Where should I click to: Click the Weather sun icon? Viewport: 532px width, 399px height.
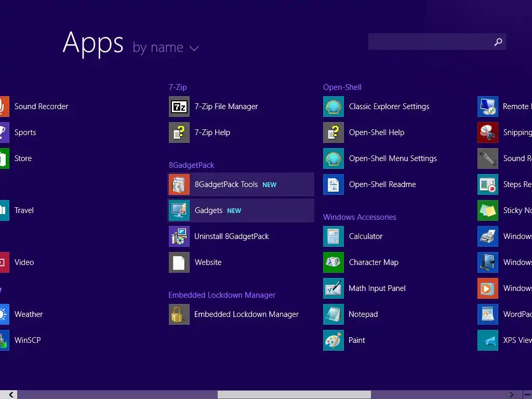click(4, 314)
